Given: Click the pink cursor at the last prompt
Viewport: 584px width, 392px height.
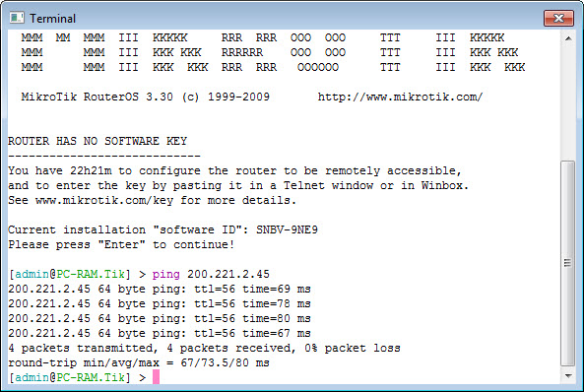Looking at the screenshot, I should 156,376.
